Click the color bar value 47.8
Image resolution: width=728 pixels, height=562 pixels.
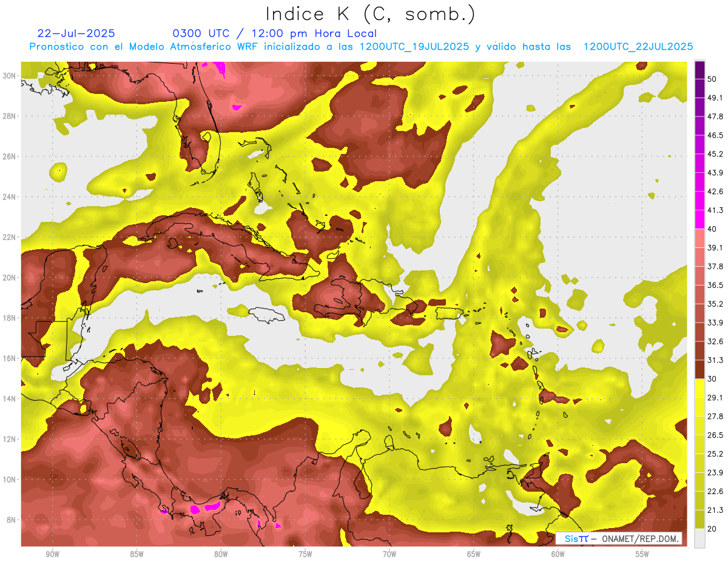pos(715,116)
